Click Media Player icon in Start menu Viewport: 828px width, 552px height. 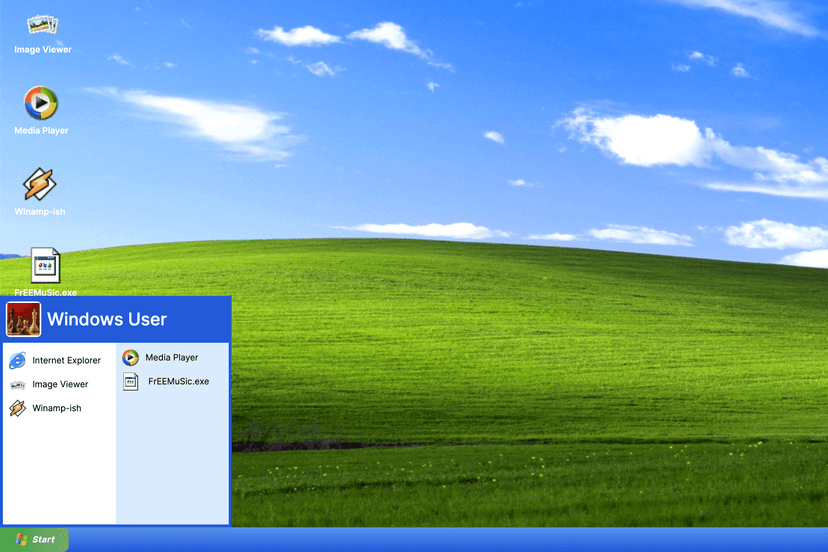pos(130,358)
